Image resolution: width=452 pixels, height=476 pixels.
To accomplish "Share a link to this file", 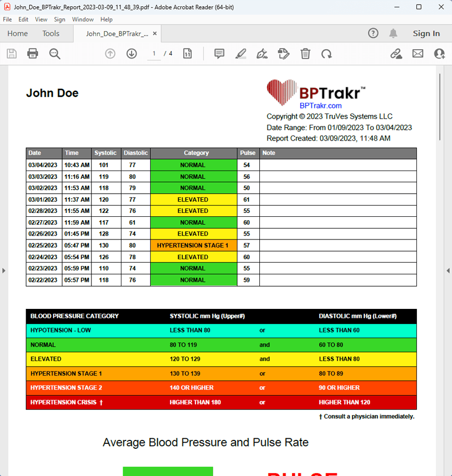I will tap(396, 54).
